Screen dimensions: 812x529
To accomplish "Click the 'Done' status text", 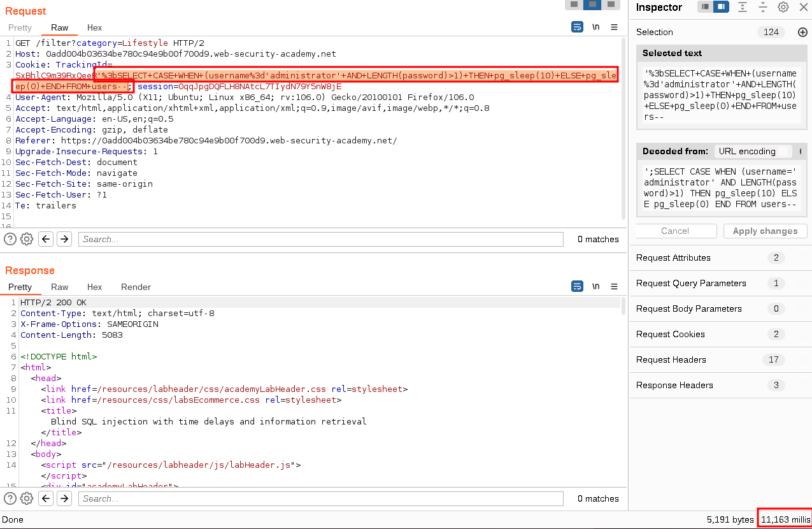I will tap(13, 519).
